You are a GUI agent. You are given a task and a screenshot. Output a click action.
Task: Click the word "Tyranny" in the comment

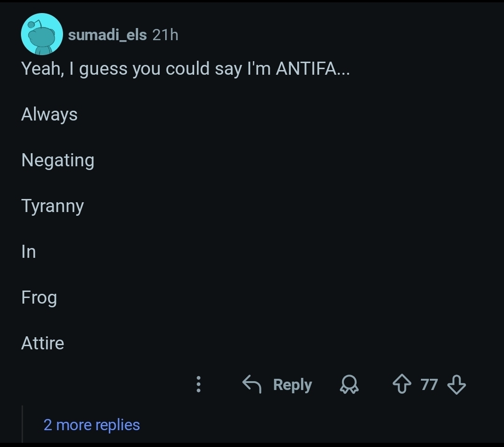pos(52,206)
